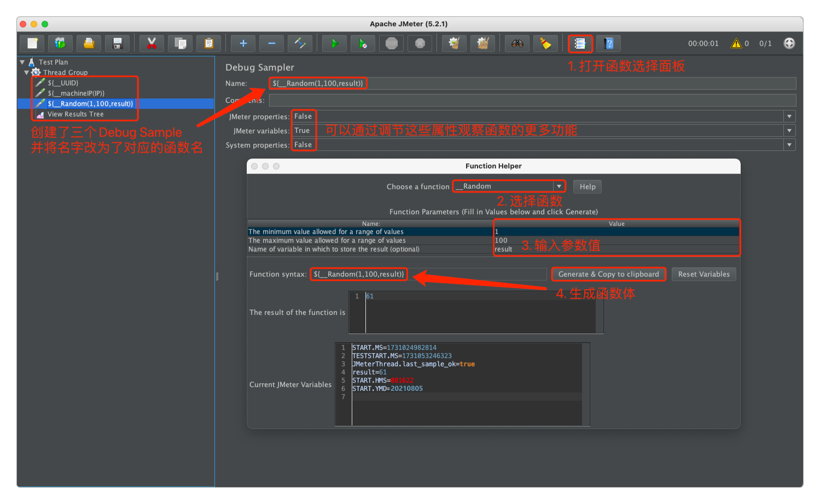Click the Toggle enable/disable icon

pyautogui.click(x=300, y=43)
